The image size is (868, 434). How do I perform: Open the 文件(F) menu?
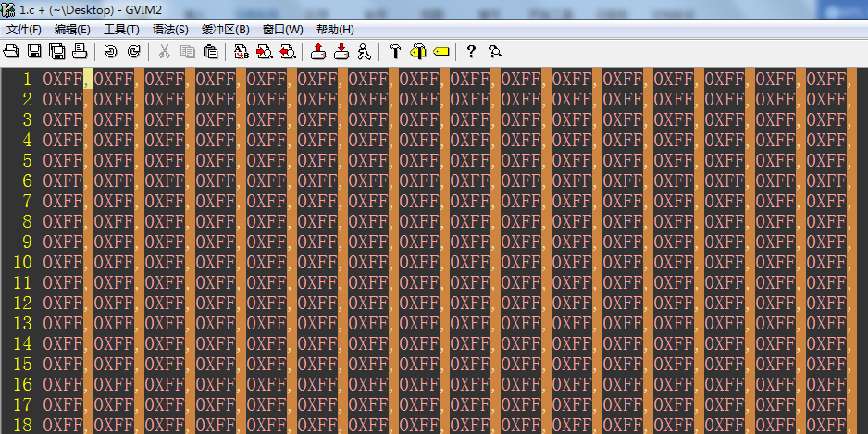click(x=24, y=30)
